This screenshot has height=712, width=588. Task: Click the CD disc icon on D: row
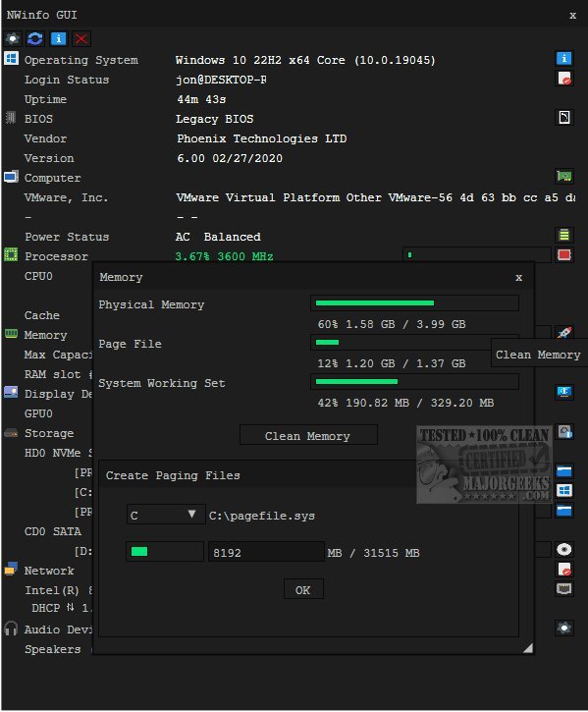(x=563, y=549)
